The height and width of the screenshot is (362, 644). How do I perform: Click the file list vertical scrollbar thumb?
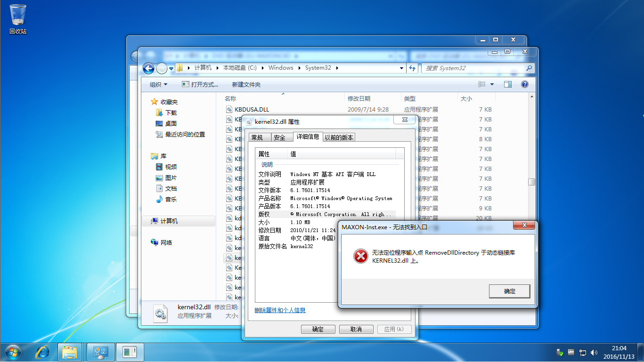[x=531, y=182]
